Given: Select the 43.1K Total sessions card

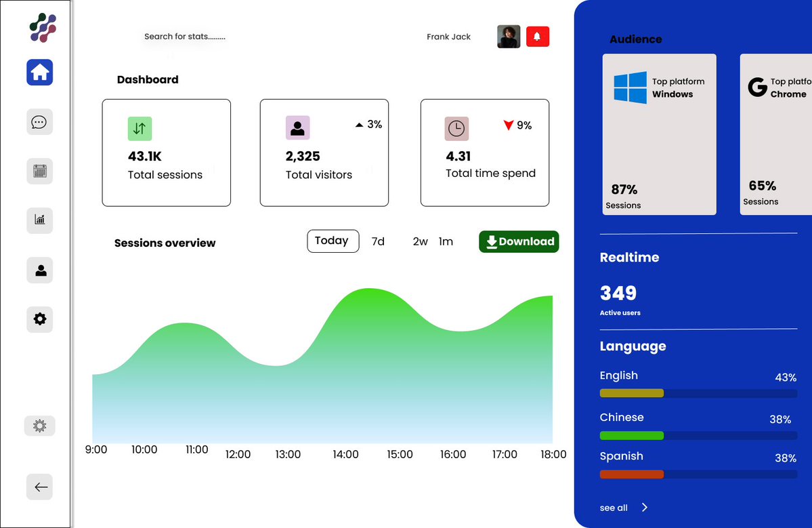Looking at the screenshot, I should [x=166, y=153].
